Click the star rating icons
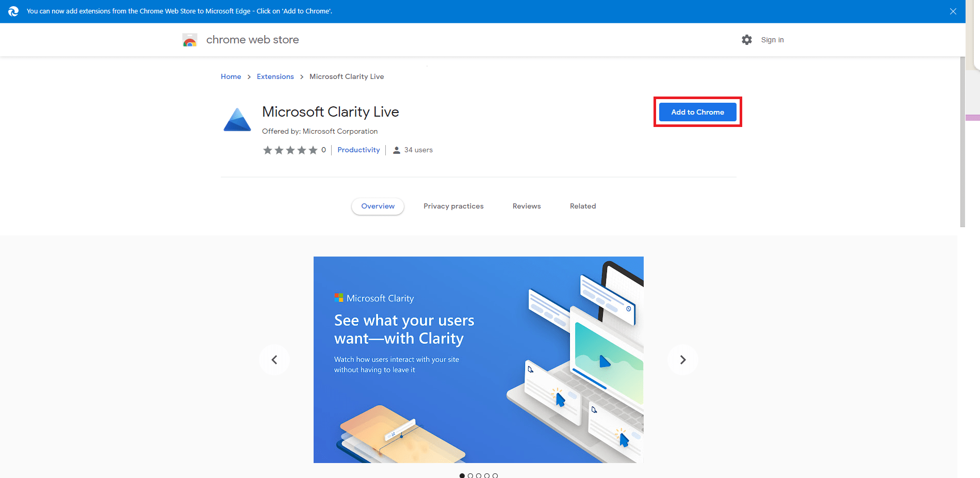Screen dimensions: 980x478 point(290,150)
